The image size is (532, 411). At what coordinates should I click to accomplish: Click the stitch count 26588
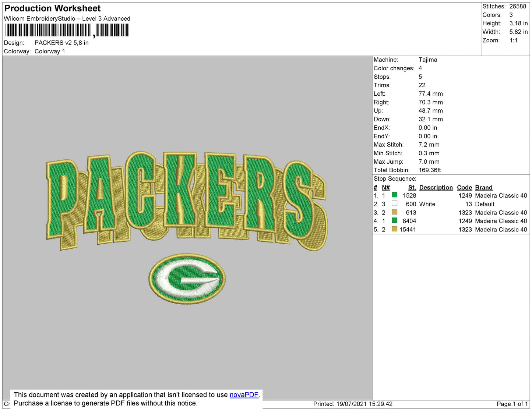[518, 6]
